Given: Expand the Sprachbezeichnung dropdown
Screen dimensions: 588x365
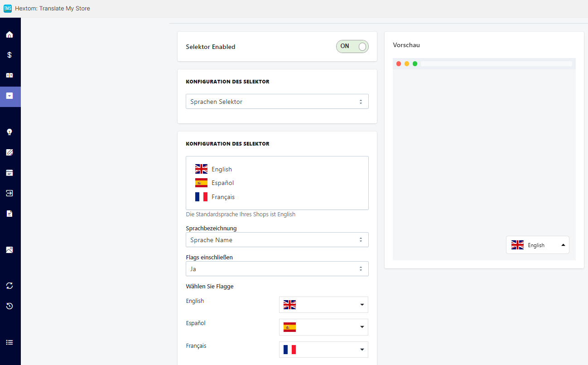Looking at the screenshot, I should click(277, 240).
